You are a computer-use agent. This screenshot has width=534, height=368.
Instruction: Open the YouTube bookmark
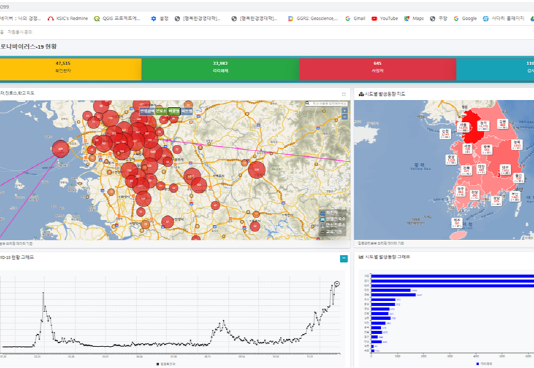tap(385, 18)
